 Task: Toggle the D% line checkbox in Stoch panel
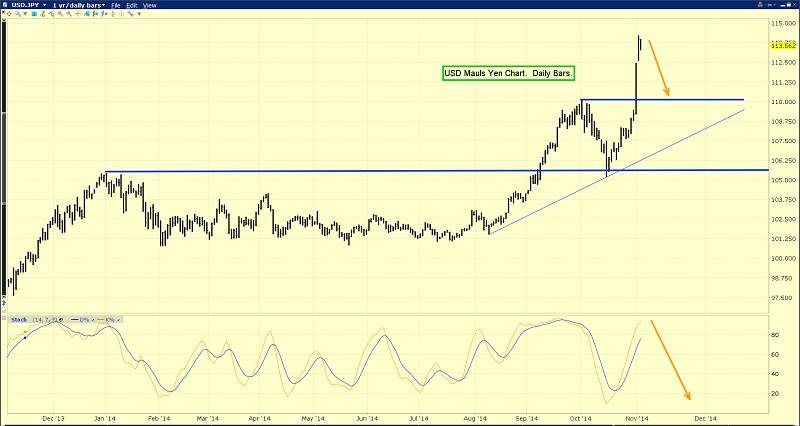(93, 320)
